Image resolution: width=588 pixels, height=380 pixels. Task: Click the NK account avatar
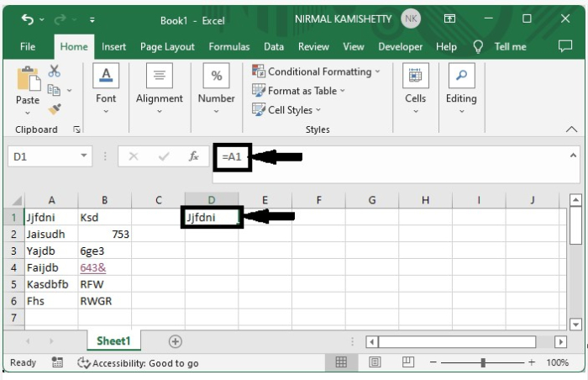pos(411,18)
